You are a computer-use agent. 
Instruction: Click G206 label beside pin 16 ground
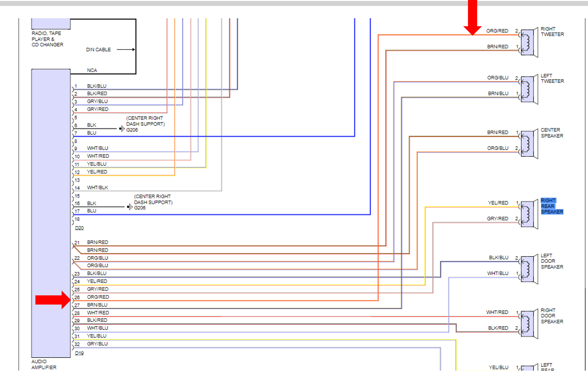coord(140,208)
